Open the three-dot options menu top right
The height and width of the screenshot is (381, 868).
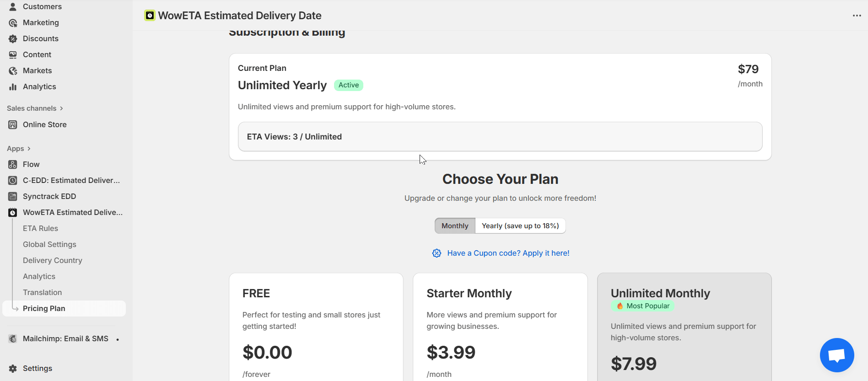click(x=857, y=15)
